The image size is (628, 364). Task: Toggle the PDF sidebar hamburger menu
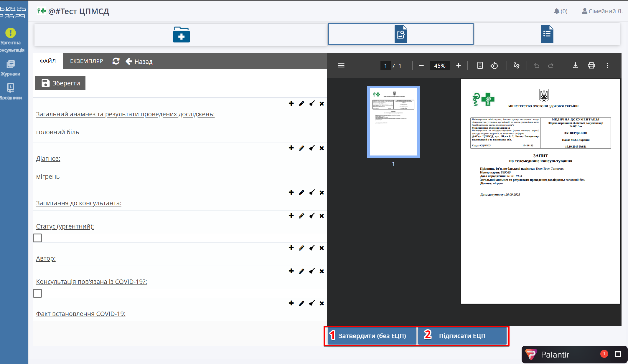(341, 65)
